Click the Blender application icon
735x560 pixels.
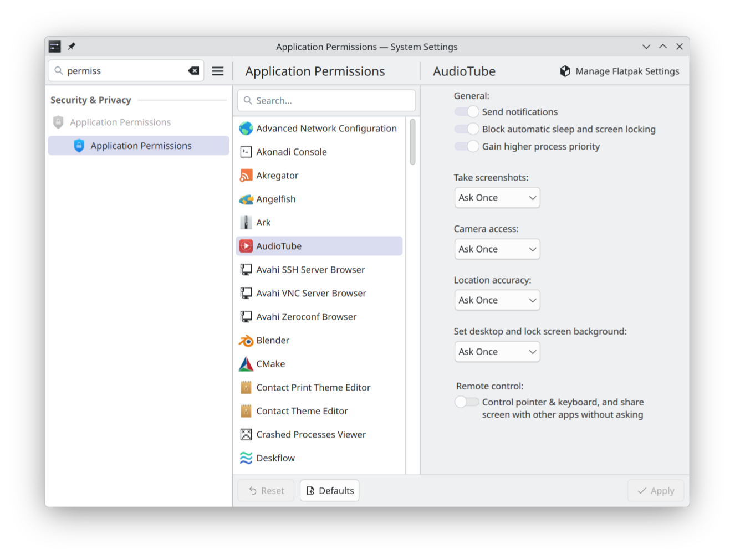pyautogui.click(x=246, y=340)
